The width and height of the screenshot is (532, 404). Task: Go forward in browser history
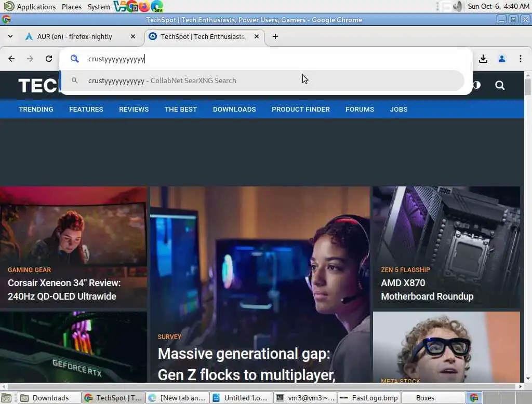(30, 59)
